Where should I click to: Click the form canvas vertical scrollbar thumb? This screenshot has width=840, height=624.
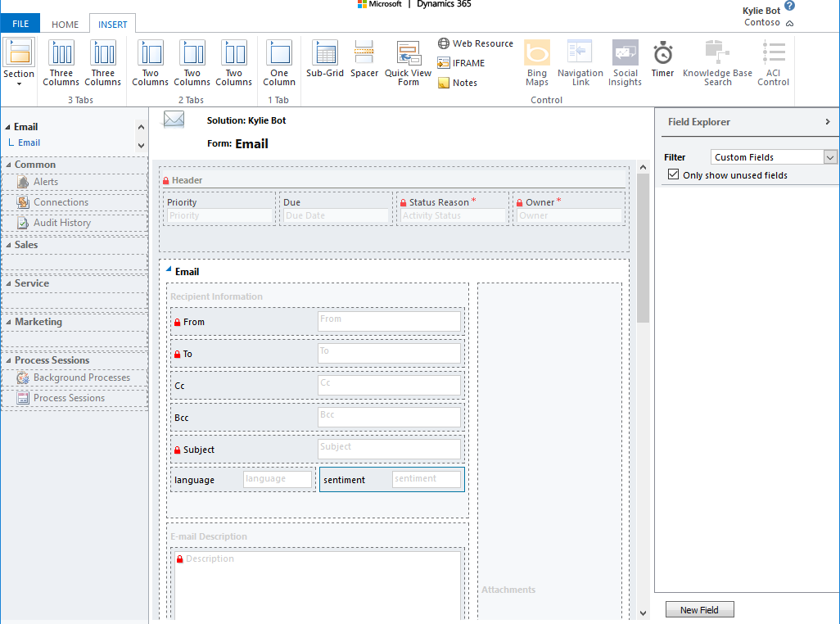[643, 248]
